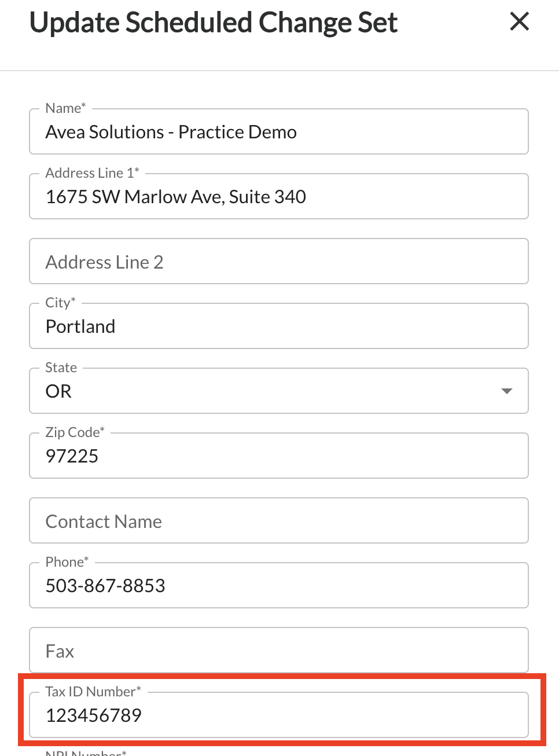Click the Phone number field
Viewport: 559px width, 756px height.
pyautogui.click(x=279, y=585)
